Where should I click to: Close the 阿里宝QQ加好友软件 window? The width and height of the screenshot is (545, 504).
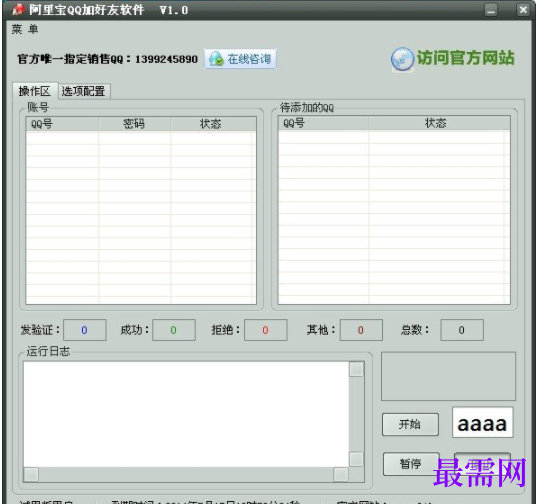[523, 10]
